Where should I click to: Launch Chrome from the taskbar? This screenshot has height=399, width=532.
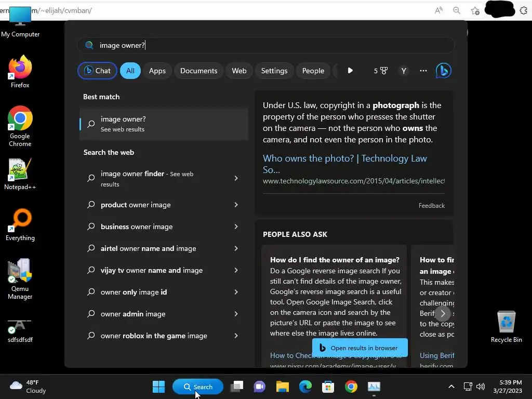pos(351,387)
